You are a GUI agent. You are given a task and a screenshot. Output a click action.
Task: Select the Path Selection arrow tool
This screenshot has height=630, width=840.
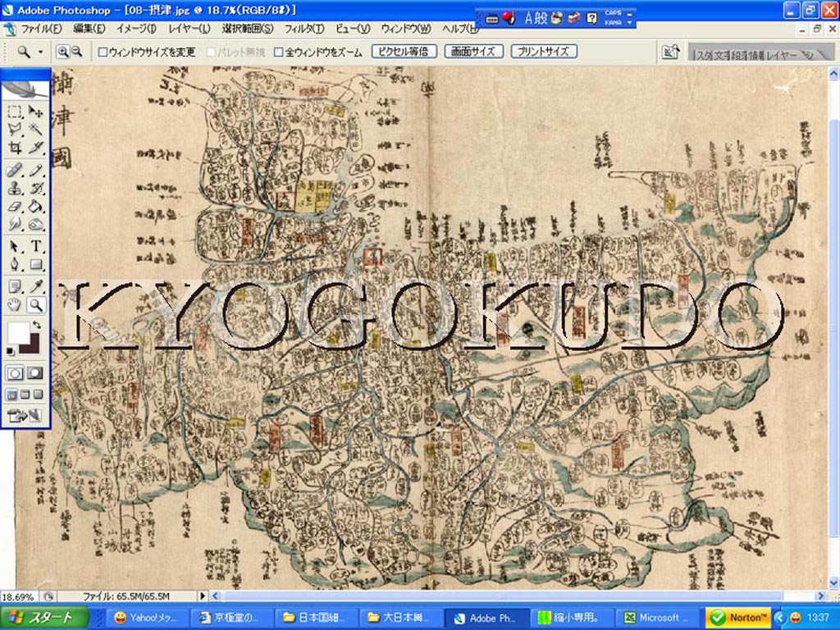point(15,246)
